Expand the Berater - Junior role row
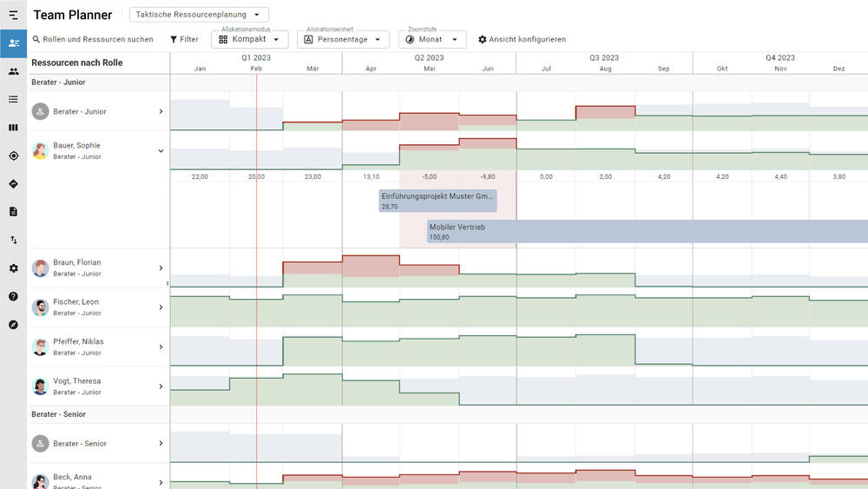This screenshot has height=489, width=868. click(161, 111)
